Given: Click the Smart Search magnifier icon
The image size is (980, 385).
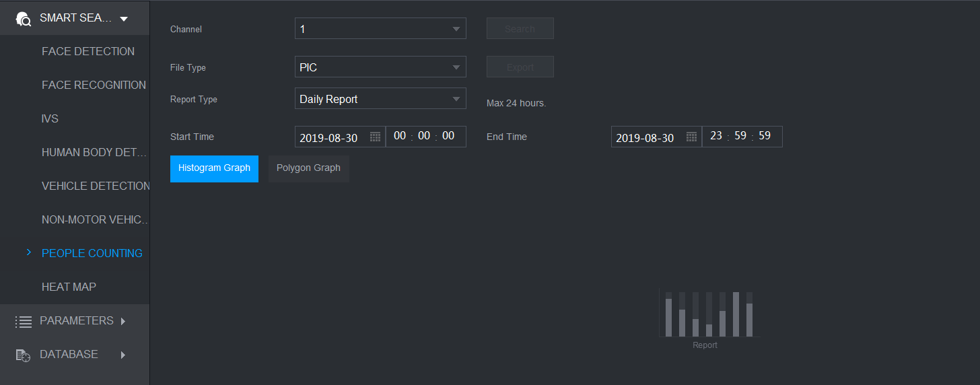Looking at the screenshot, I should [x=24, y=18].
